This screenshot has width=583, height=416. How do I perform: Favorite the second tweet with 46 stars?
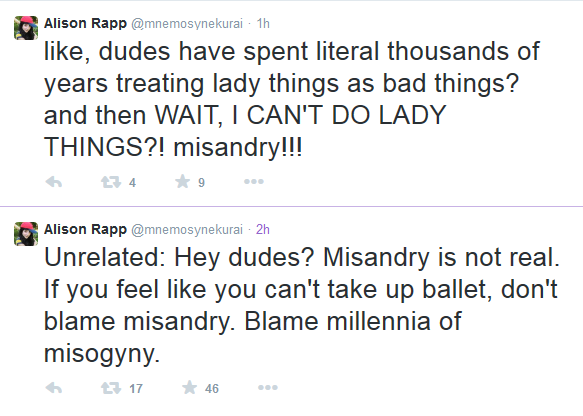point(190,387)
